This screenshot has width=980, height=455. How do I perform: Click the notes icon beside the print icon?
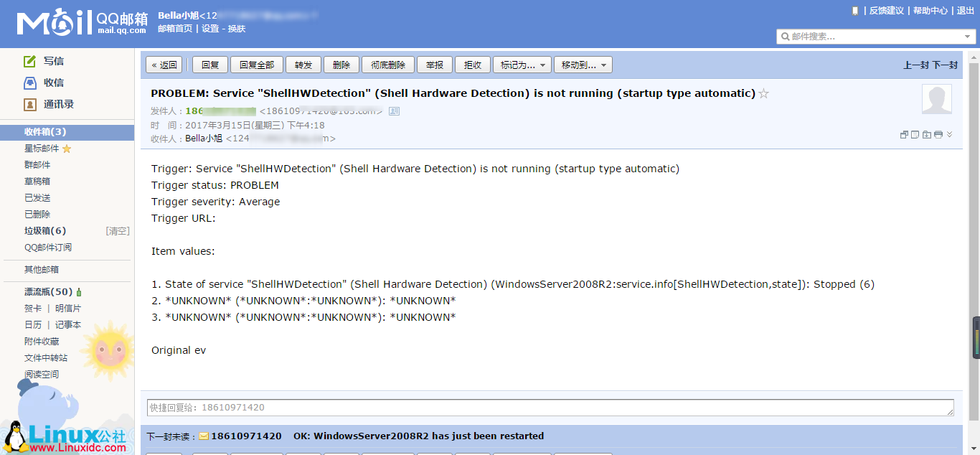coord(915,135)
